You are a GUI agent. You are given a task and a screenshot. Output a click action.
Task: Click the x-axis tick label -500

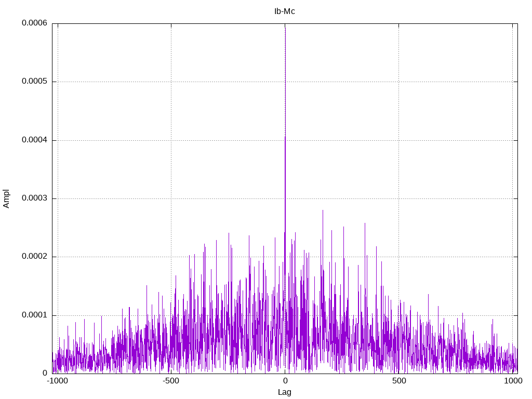[170, 381]
